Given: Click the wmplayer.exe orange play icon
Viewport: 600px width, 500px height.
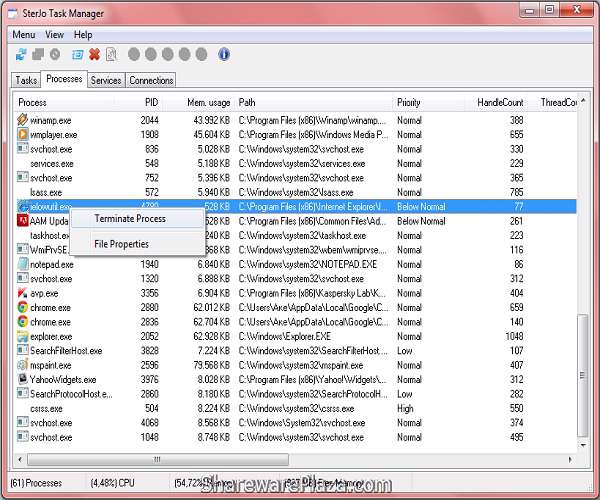Looking at the screenshot, I should coord(23,134).
